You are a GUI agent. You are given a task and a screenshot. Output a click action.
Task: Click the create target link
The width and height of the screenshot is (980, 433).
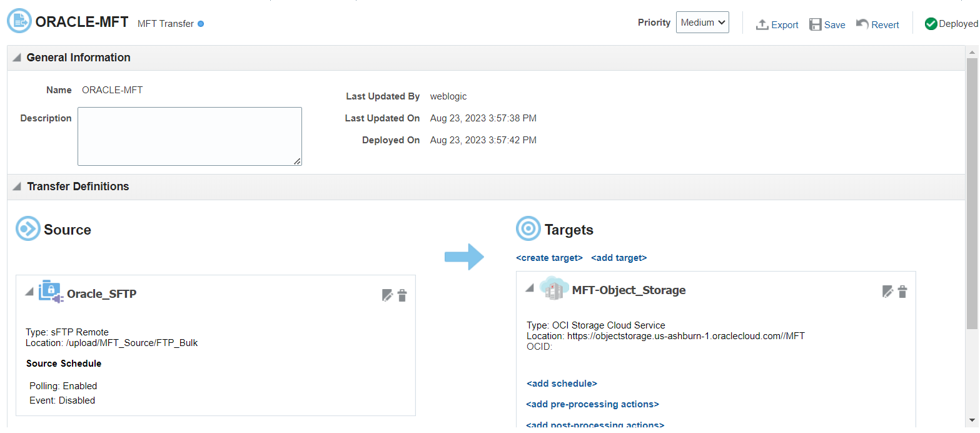[x=549, y=258]
